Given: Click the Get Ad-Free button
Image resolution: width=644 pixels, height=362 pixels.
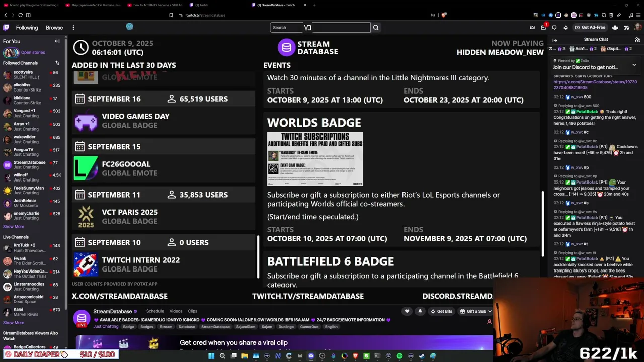Looking at the screenshot, I should pyautogui.click(x=590, y=28).
